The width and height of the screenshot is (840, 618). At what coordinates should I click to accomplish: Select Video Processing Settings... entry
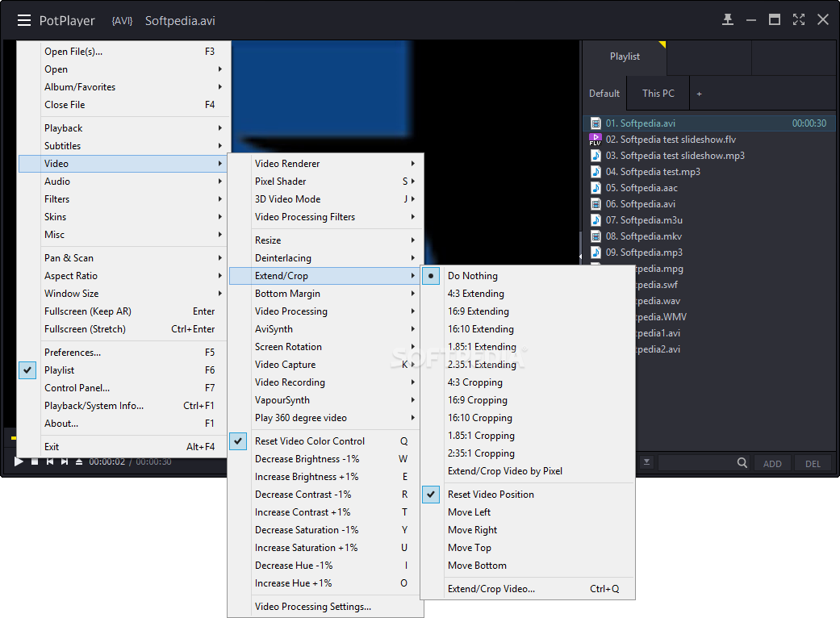click(x=326, y=606)
